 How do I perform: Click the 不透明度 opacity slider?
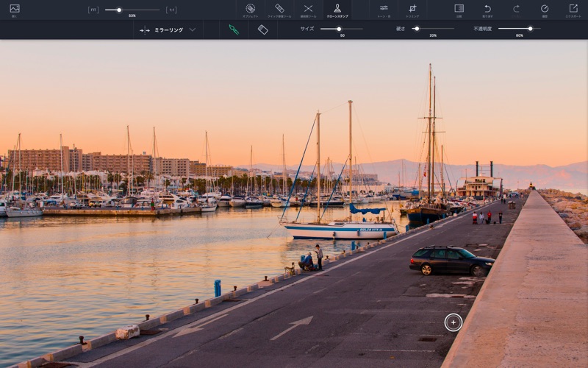pyautogui.click(x=514, y=29)
